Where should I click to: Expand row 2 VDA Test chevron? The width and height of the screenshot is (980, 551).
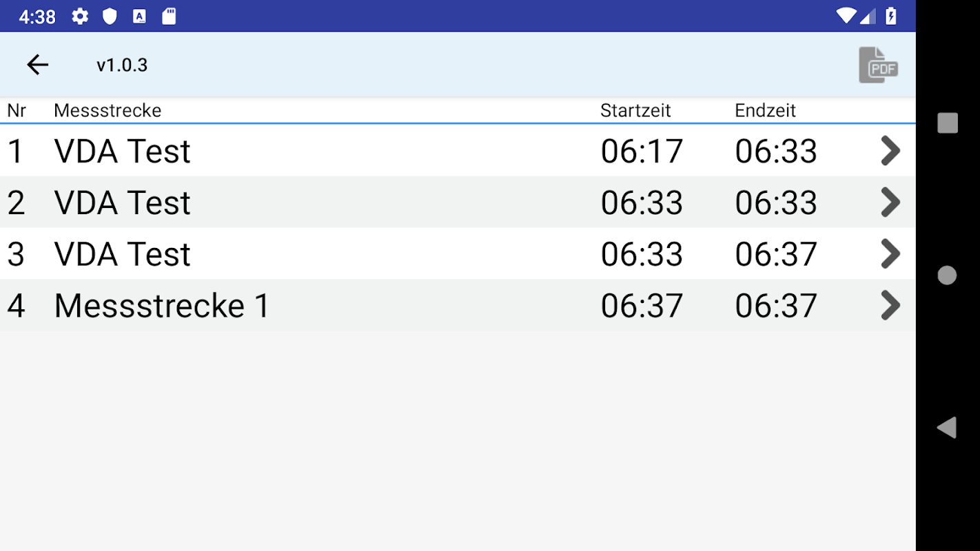coord(890,202)
